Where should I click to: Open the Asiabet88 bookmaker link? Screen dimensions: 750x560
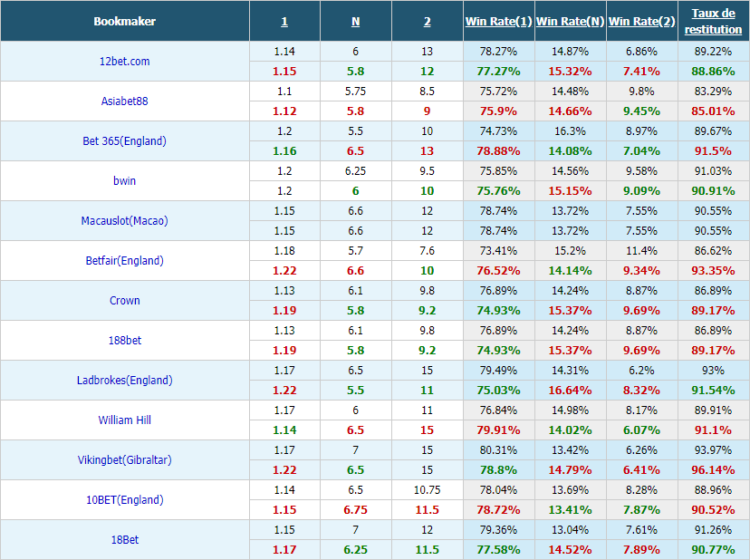click(x=124, y=101)
